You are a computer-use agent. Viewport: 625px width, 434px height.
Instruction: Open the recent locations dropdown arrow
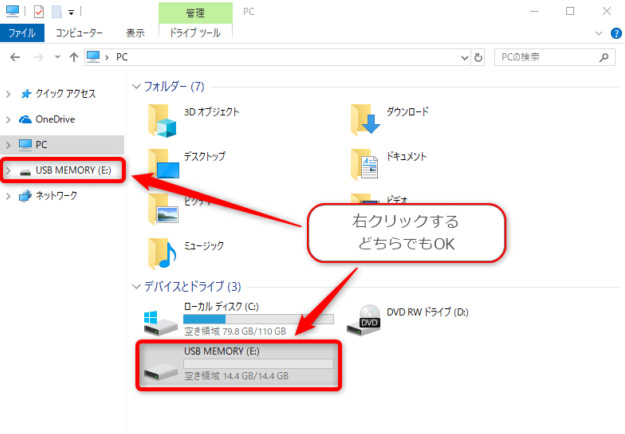(x=57, y=57)
